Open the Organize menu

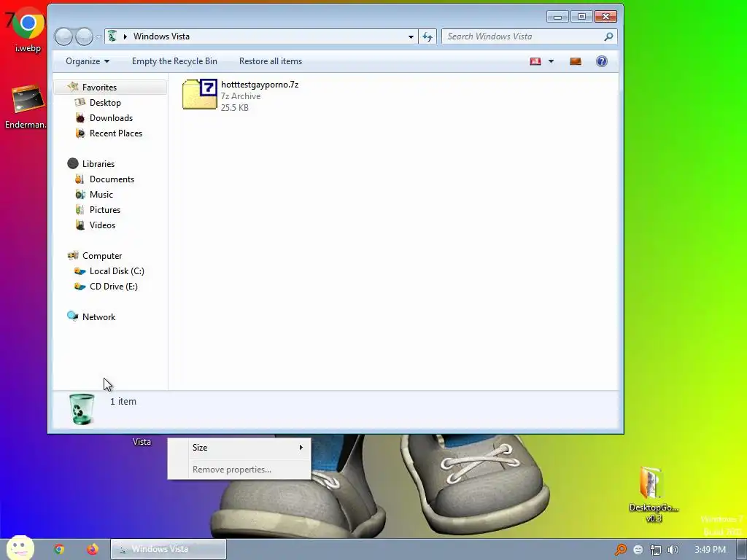[x=88, y=61]
